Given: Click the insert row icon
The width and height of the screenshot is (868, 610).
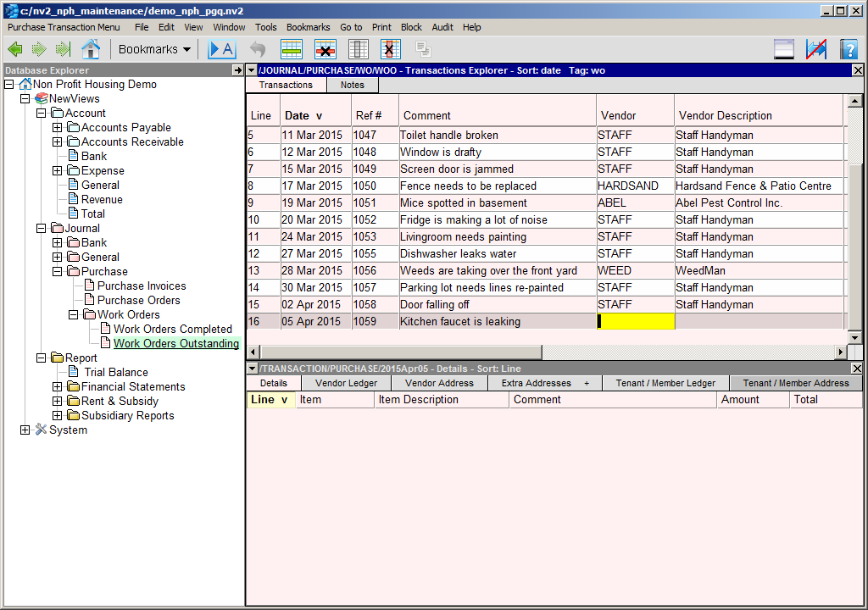Looking at the screenshot, I should pyautogui.click(x=292, y=49).
